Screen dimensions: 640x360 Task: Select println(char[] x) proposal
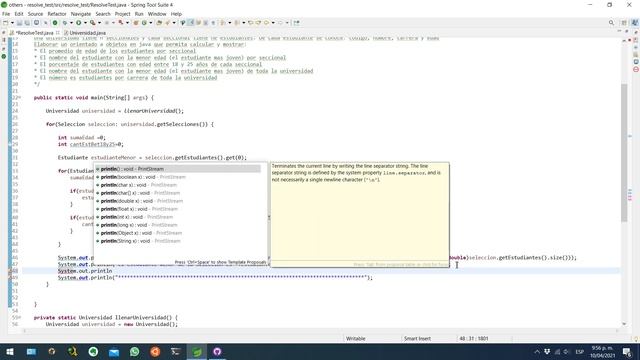point(178,193)
